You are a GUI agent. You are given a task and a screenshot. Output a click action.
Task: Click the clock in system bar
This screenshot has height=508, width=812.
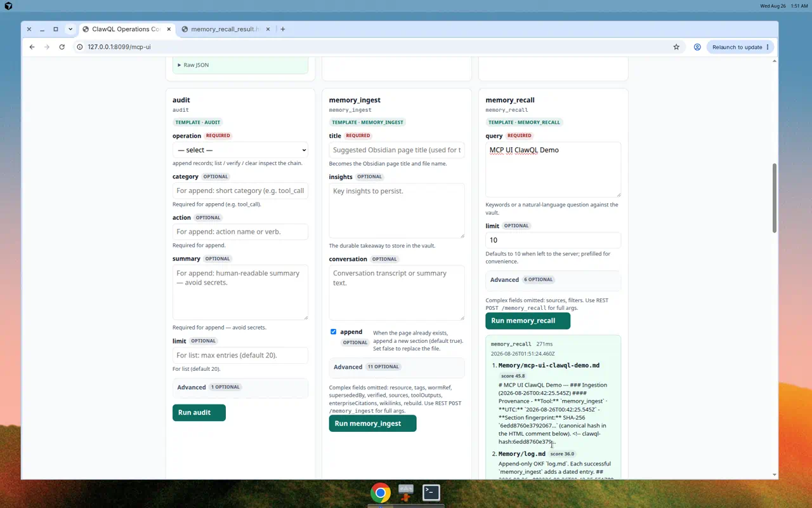pyautogui.click(x=799, y=6)
